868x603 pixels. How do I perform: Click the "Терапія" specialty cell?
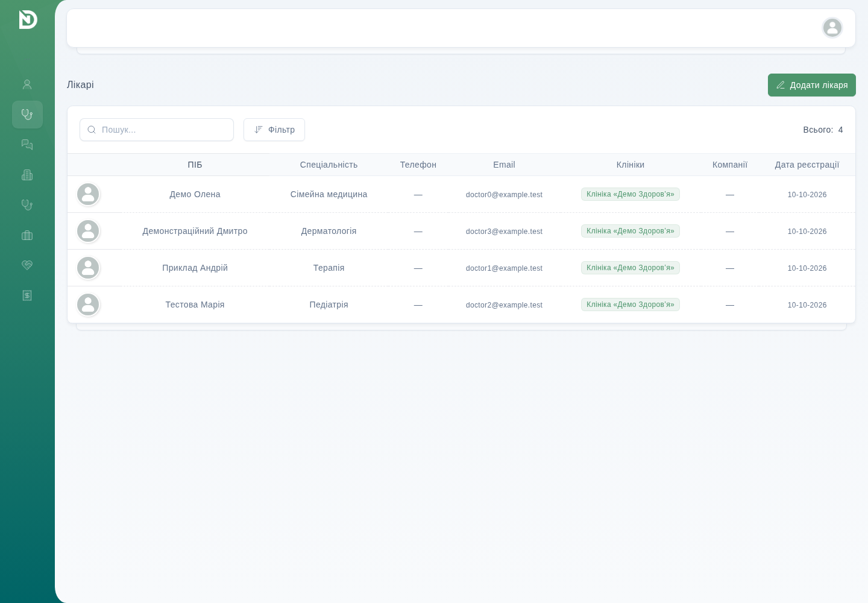tap(329, 268)
